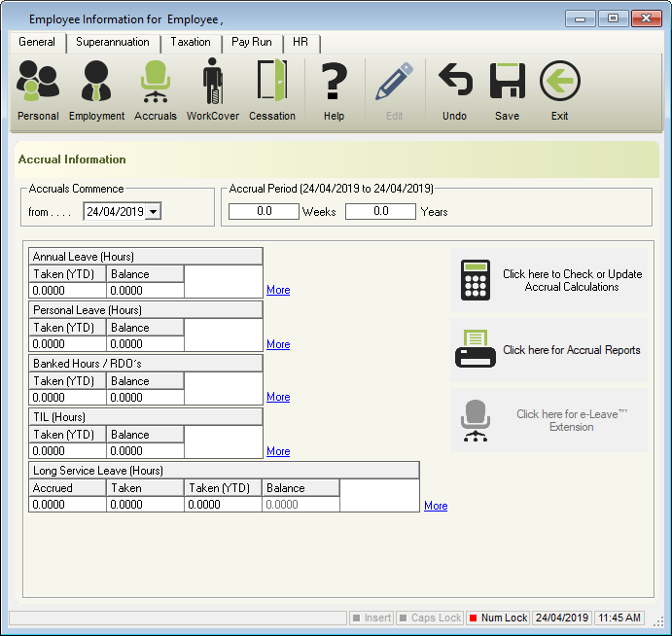Open the Cessation door icon
The width and height of the screenshot is (672, 636).
[272, 90]
